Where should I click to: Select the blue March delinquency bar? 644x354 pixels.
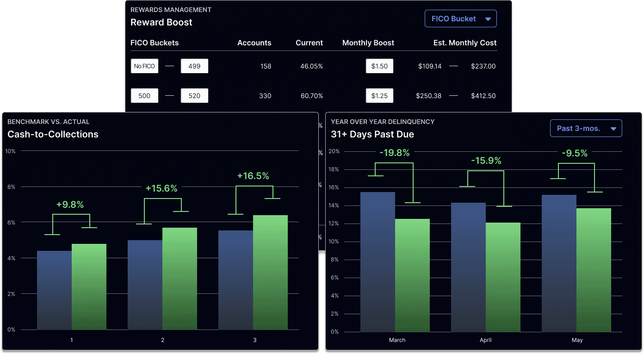point(378,262)
